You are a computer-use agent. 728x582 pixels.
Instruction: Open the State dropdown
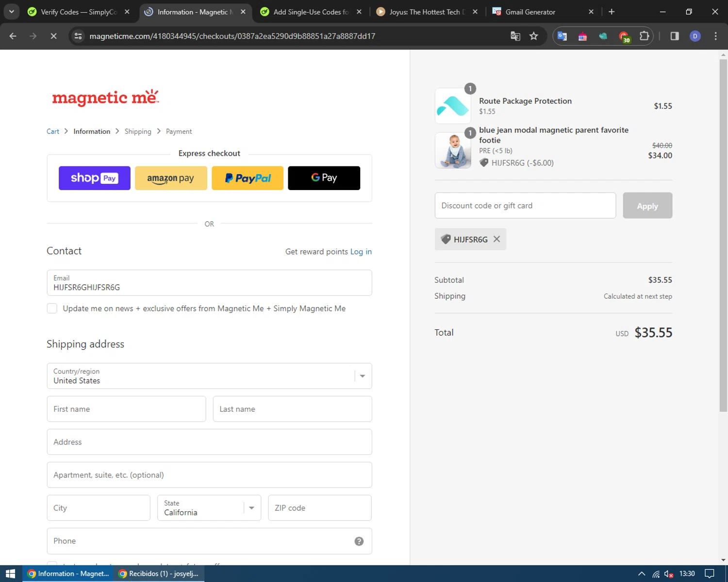click(x=209, y=508)
